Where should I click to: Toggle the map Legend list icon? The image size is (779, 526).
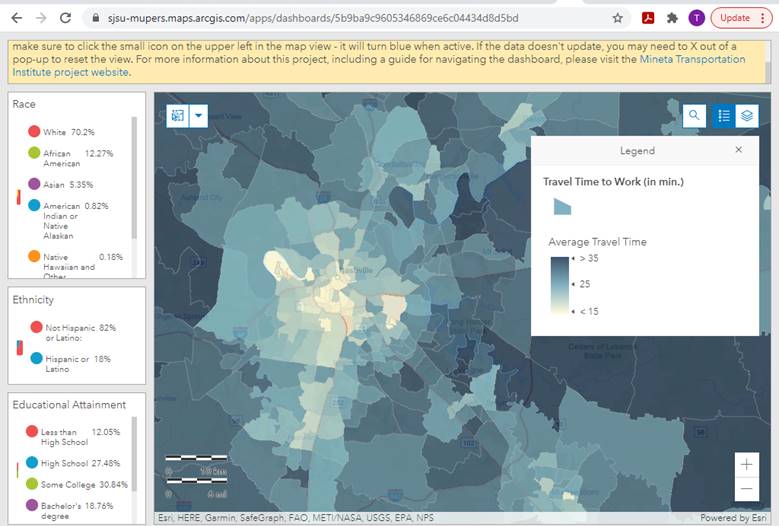(724, 116)
